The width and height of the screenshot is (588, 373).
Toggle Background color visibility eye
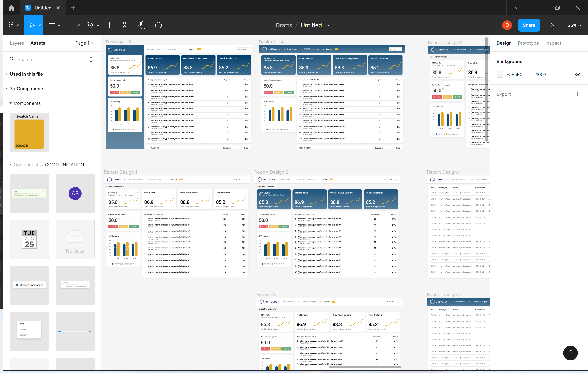pyautogui.click(x=577, y=74)
